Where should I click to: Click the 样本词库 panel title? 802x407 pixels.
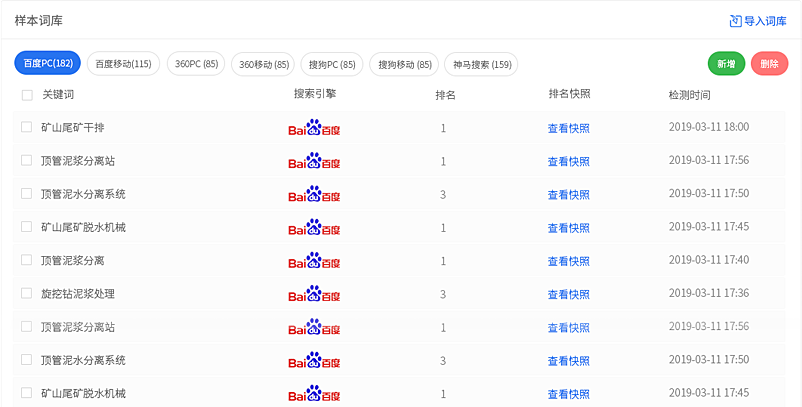click(x=38, y=21)
